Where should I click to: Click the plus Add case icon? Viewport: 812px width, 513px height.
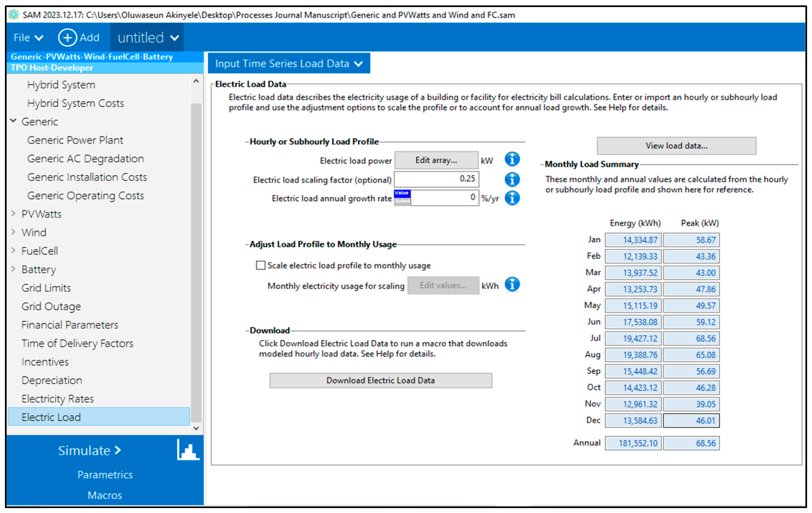(67, 37)
